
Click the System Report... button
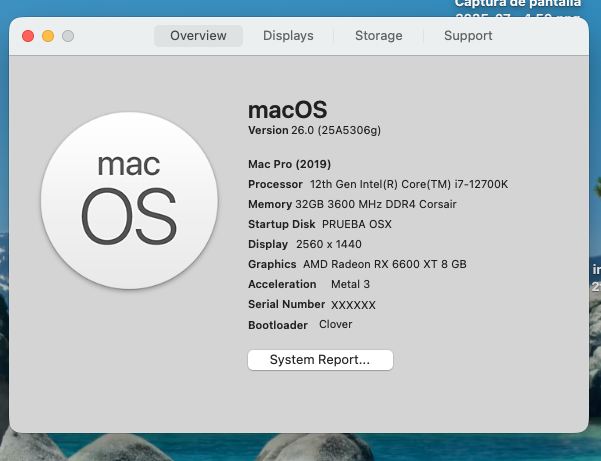tap(320, 360)
